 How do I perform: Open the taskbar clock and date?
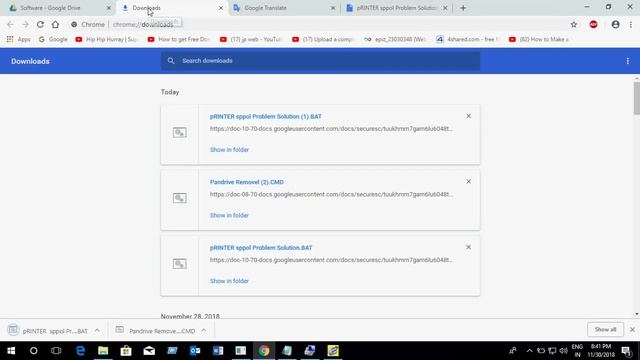click(x=601, y=351)
